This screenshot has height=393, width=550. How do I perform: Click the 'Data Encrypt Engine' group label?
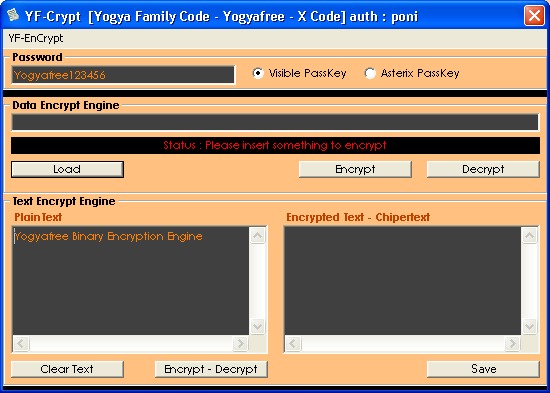tap(66, 105)
